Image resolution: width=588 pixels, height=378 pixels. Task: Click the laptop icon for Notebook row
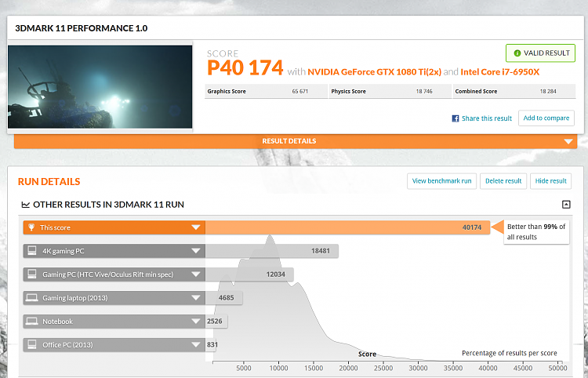pos(32,322)
